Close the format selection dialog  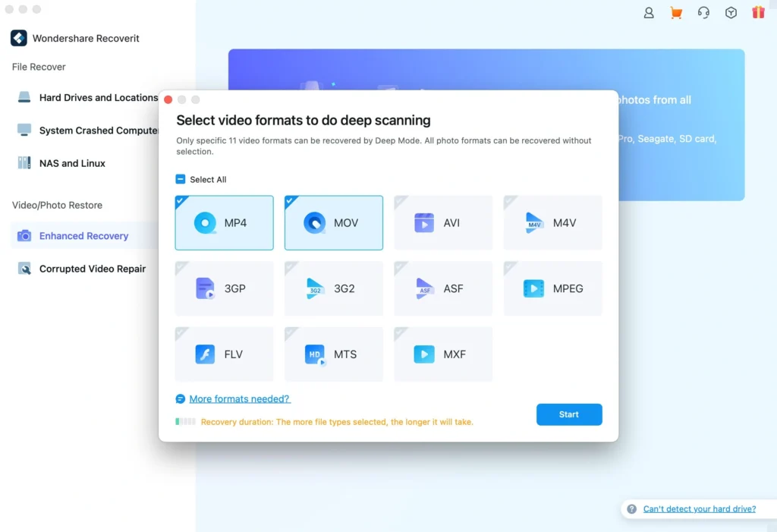[x=168, y=99]
